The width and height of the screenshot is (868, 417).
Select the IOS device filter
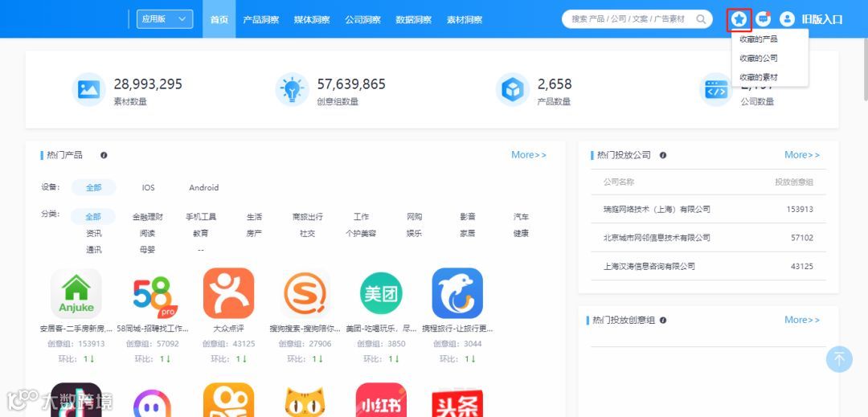click(x=148, y=187)
